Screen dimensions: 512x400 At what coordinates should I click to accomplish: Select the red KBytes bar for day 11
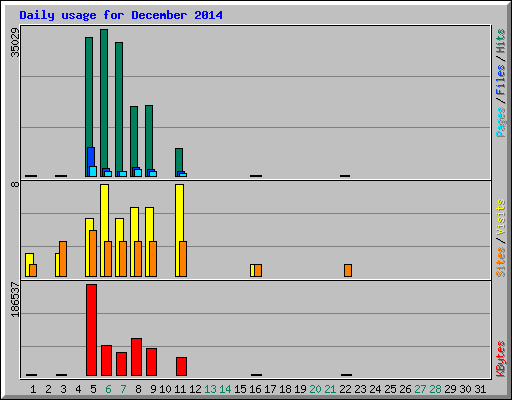[181, 366]
